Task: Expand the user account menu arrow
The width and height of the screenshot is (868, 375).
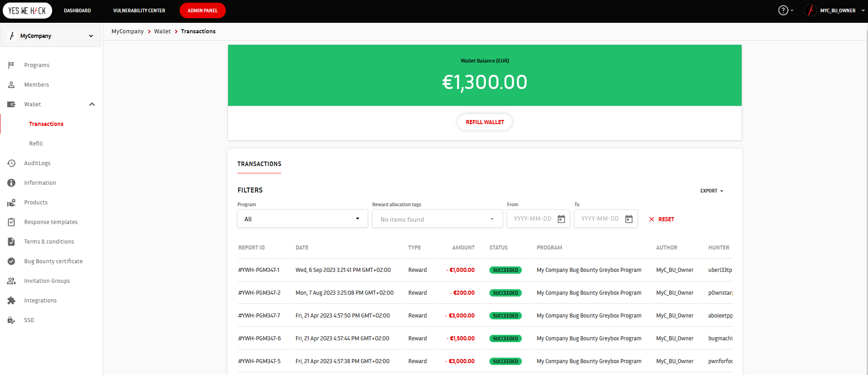Action: (863, 10)
